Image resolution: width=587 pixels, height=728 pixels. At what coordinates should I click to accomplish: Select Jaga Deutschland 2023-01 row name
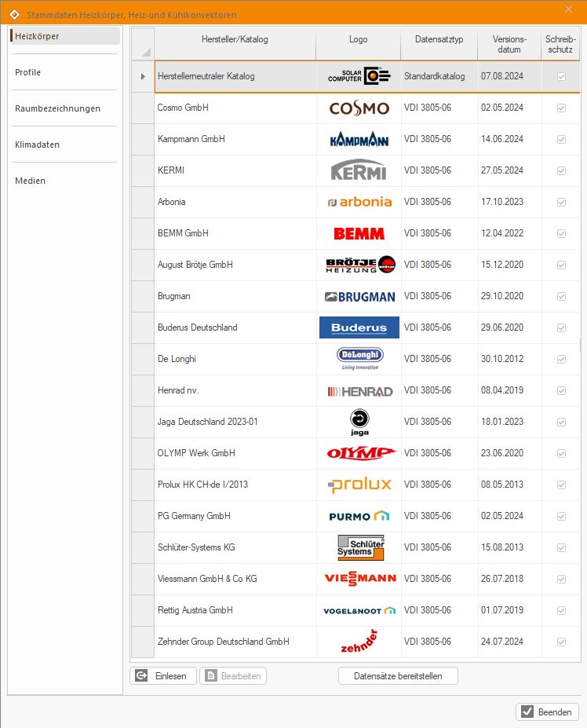(207, 422)
